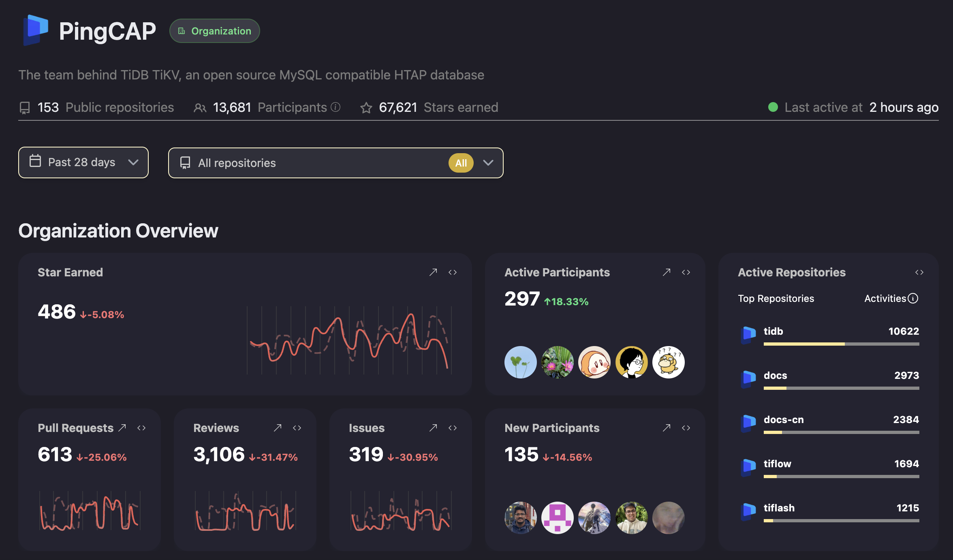The height and width of the screenshot is (560, 953).
Task: Click the -25.06% pull requests change
Action: click(x=102, y=457)
